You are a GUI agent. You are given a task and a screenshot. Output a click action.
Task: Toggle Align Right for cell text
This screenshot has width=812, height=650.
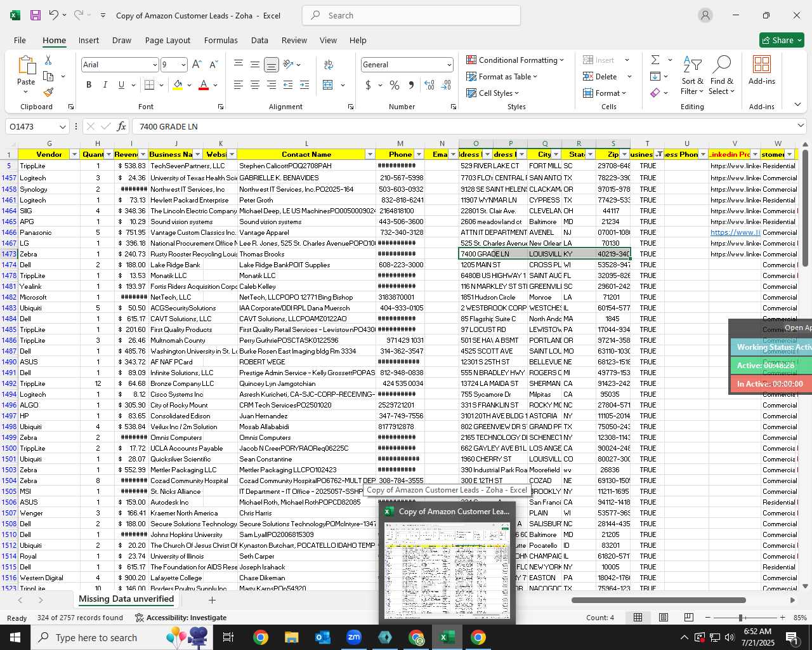click(272, 85)
